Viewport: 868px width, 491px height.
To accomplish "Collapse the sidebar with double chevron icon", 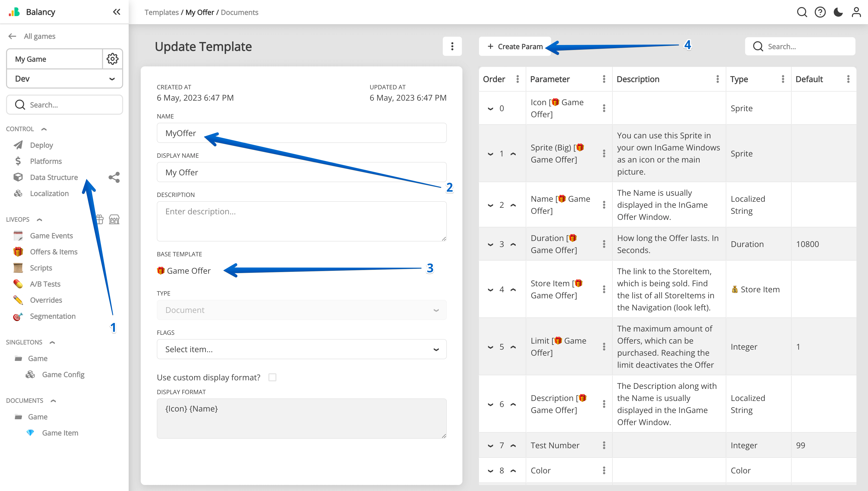I will (117, 12).
